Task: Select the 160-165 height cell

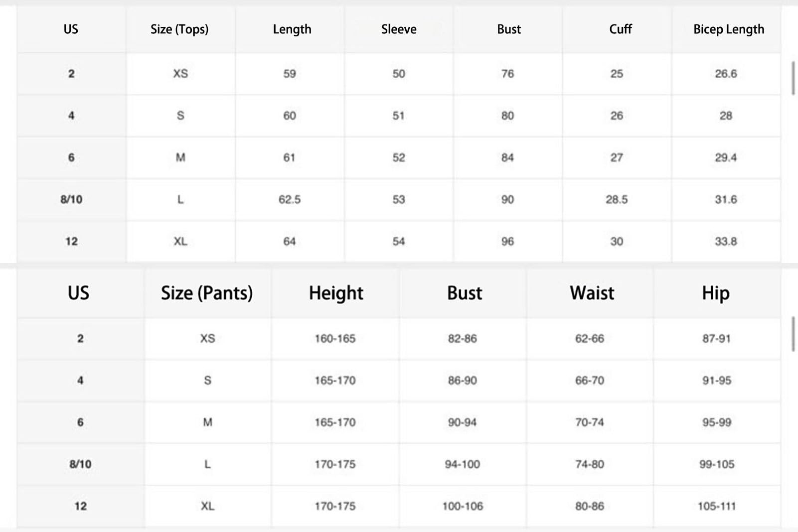Action: pos(335,338)
